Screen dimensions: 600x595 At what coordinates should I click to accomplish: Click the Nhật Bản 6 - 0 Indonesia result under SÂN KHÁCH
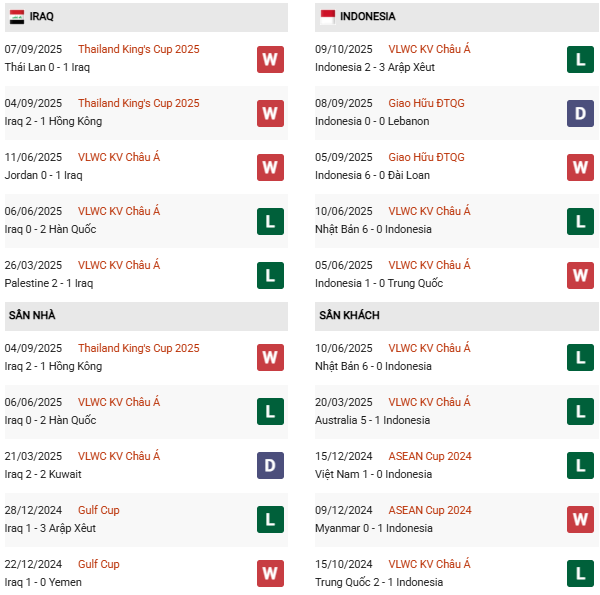point(373,366)
